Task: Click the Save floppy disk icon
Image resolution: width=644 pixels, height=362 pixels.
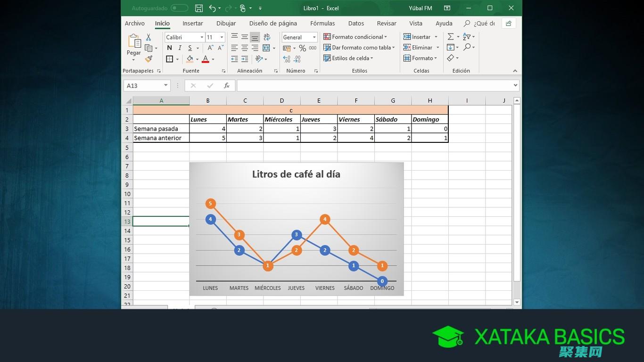Action: (x=199, y=8)
